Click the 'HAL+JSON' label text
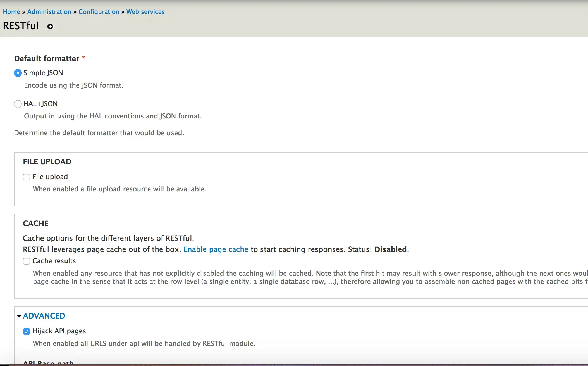 (40, 104)
